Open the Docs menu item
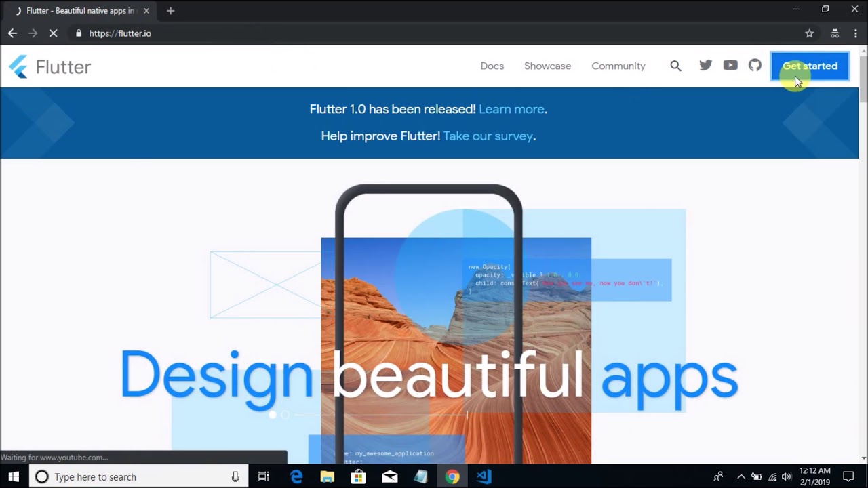 (x=492, y=66)
